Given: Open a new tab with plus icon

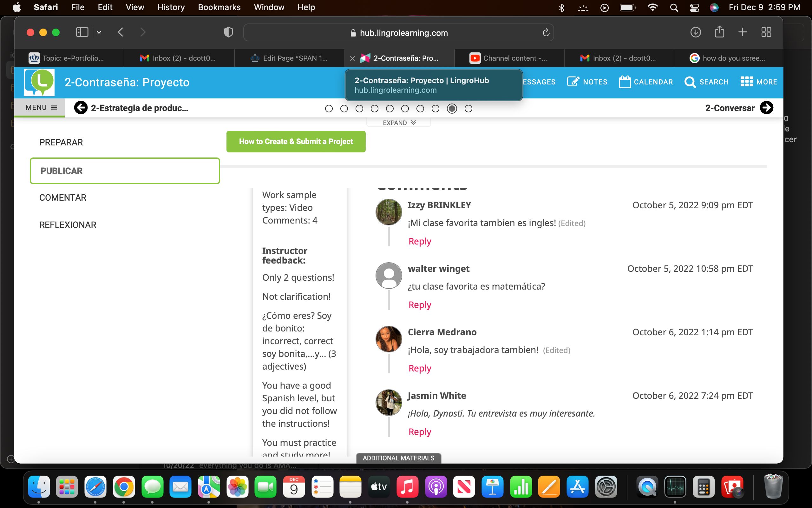Looking at the screenshot, I should (743, 32).
